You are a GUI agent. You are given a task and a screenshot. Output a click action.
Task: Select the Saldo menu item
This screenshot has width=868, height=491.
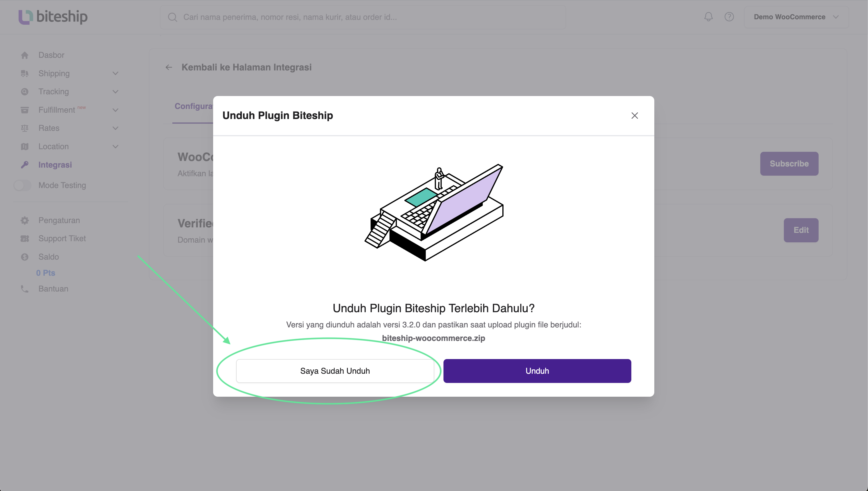(49, 257)
